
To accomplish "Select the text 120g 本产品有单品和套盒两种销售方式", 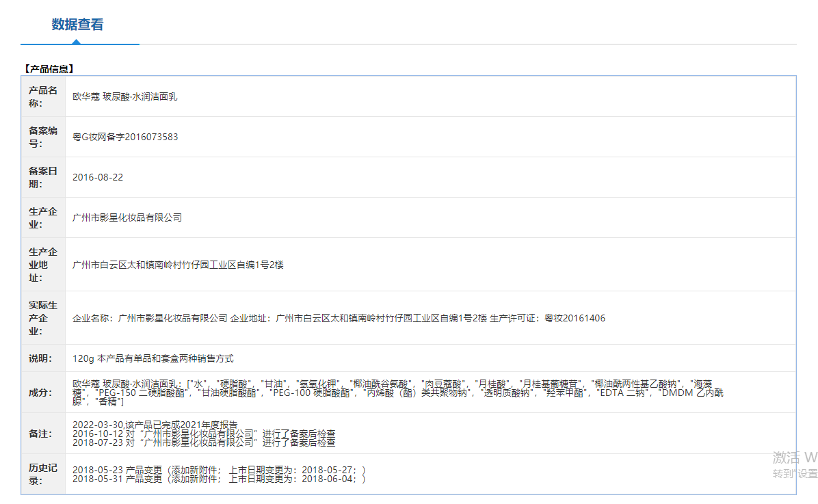I will click(x=153, y=358).
